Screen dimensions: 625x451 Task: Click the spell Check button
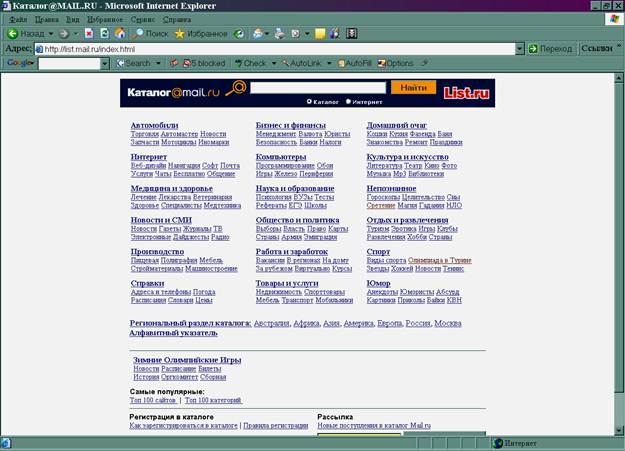click(x=250, y=63)
